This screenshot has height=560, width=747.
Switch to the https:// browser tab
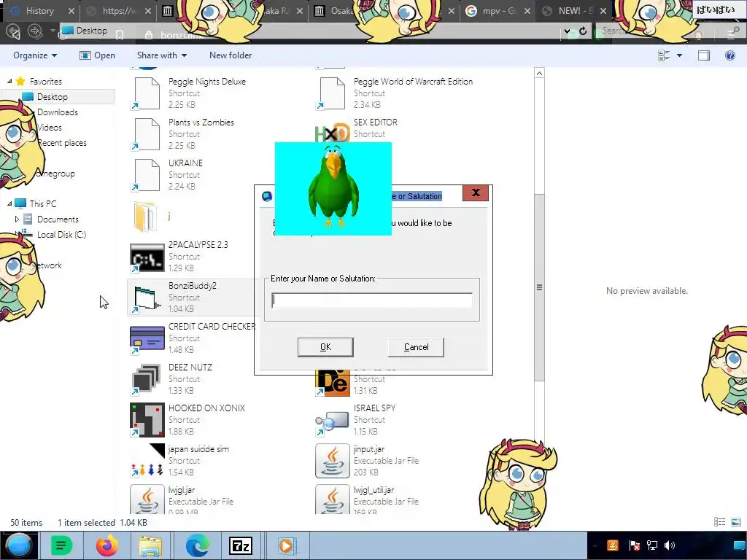119,10
